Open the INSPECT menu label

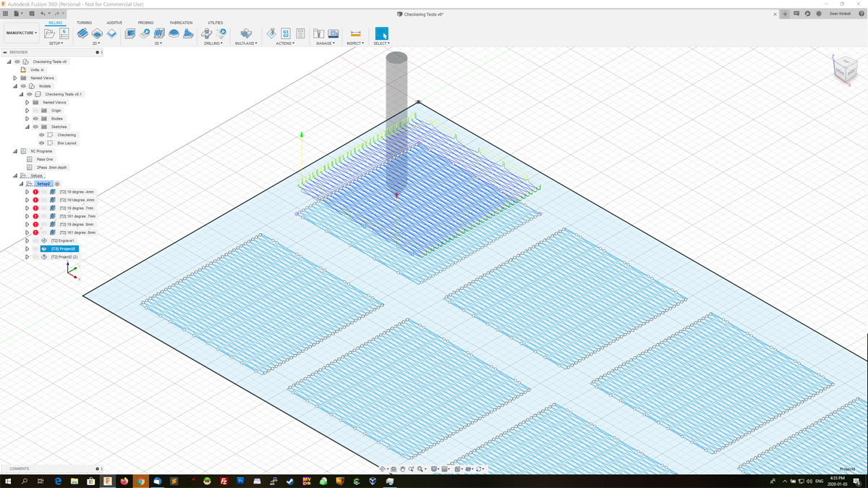355,43
